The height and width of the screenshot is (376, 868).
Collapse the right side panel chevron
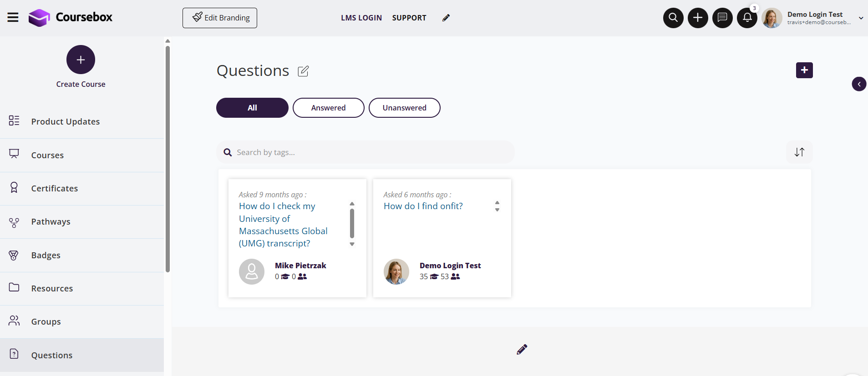859,84
